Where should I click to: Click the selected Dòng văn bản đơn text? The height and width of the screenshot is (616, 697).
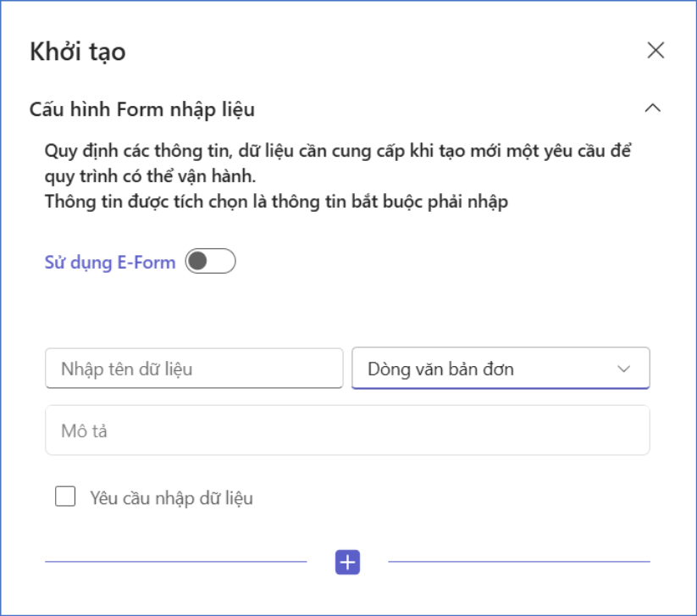pos(440,369)
